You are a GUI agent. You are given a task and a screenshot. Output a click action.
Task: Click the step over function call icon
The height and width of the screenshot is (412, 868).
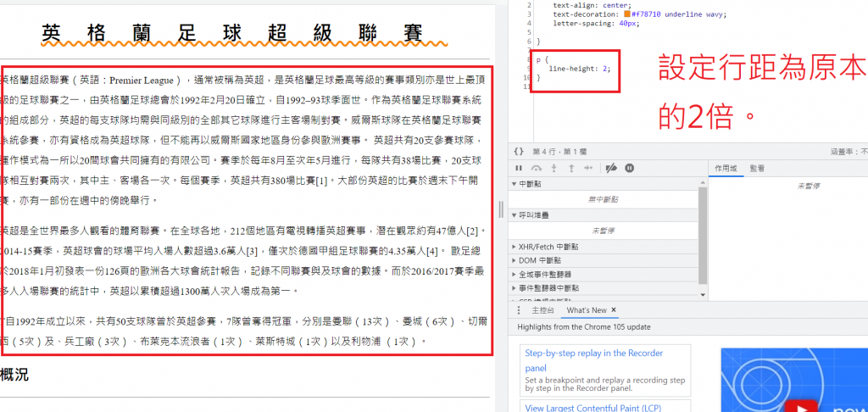[536, 168]
